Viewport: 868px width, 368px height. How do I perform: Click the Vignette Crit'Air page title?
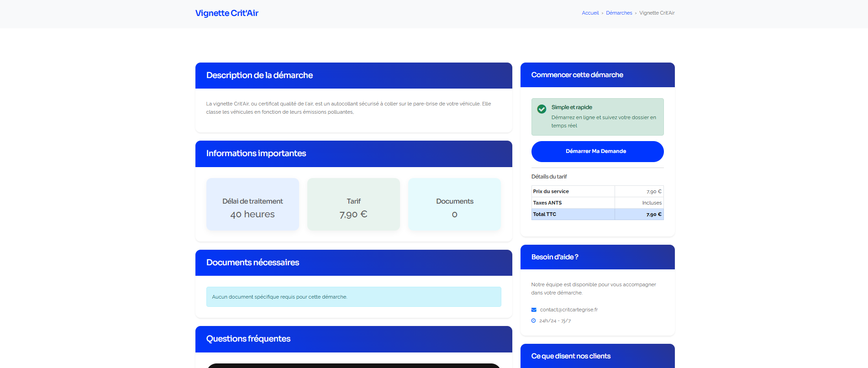(226, 13)
